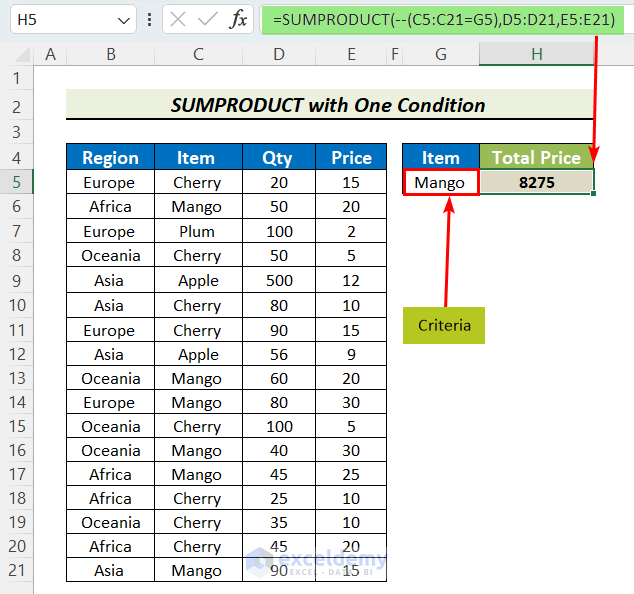Click 'Oceania' cell in row 15
The height and width of the screenshot is (594, 634).
coord(110,426)
